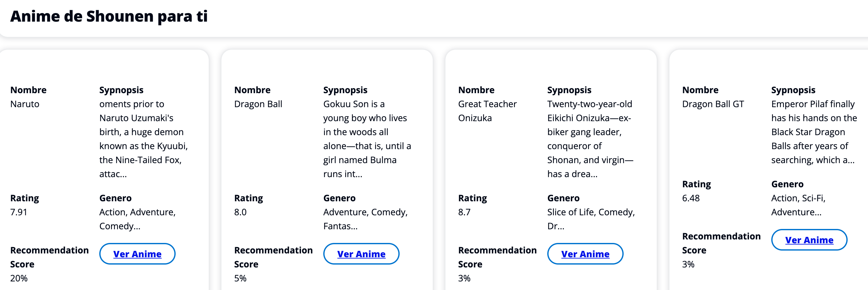This screenshot has width=868, height=290.
Task: Click the Emperor Pilaf synopsis paragraph
Action: [813, 132]
